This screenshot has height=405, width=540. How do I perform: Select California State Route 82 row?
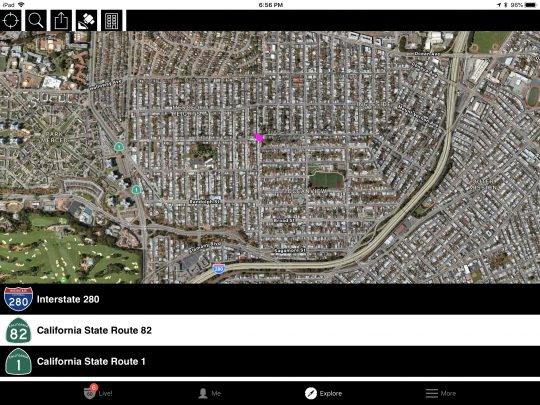[x=270, y=330]
